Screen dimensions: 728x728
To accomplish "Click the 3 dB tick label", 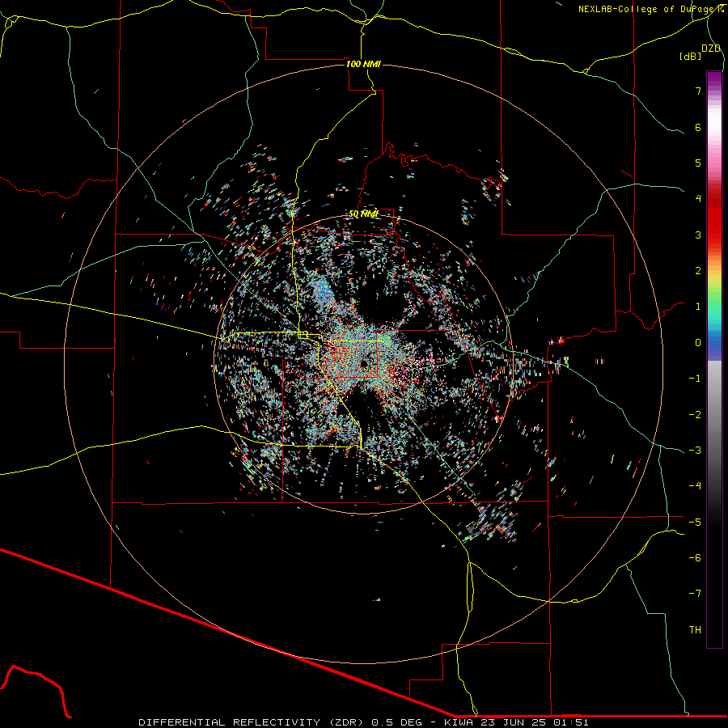I will pos(698,235).
